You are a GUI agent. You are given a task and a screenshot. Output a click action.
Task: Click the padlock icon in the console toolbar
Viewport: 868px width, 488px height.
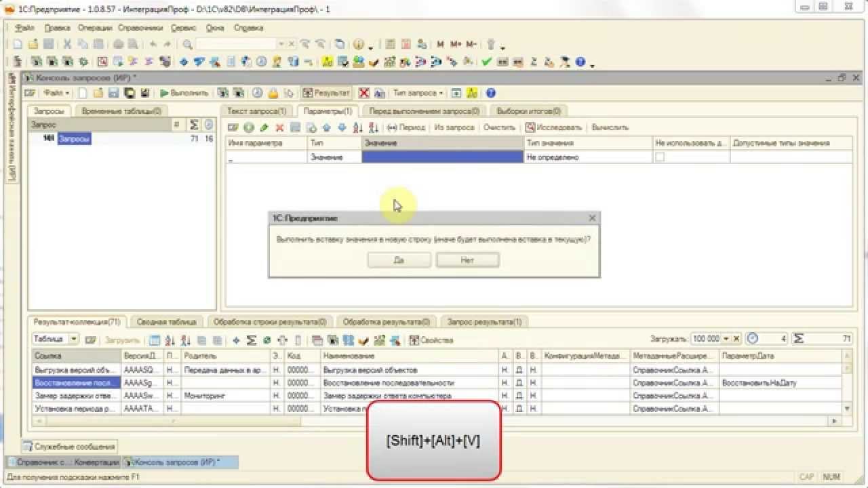(273, 94)
